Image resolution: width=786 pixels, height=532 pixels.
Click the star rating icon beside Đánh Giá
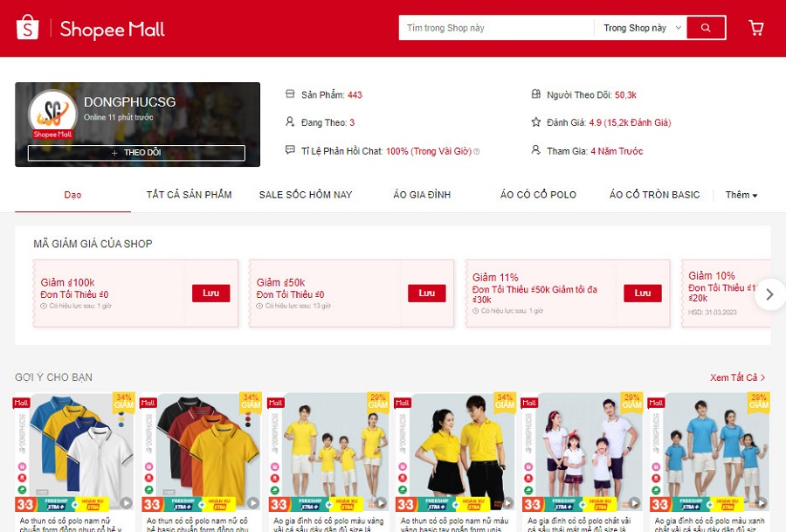click(x=536, y=122)
